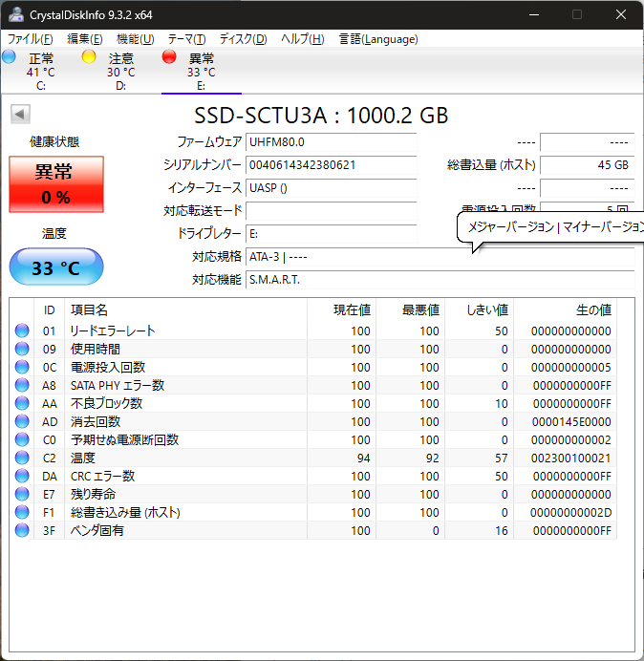Click the firmware field UHFM80.0
This screenshot has width=644, height=661.
click(x=331, y=142)
